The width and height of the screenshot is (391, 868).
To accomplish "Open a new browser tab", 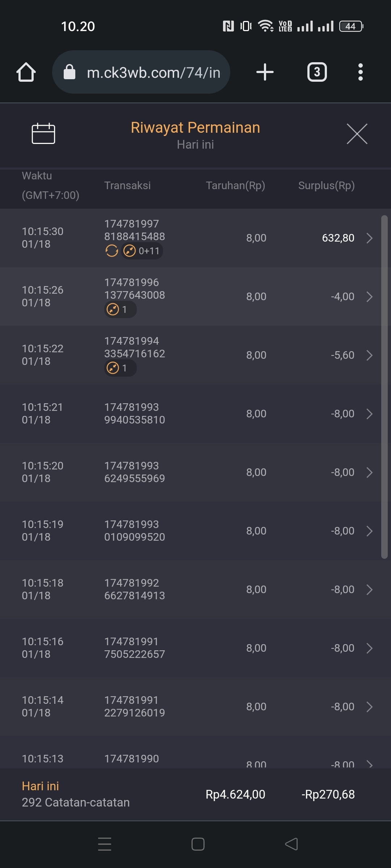I will point(265,72).
